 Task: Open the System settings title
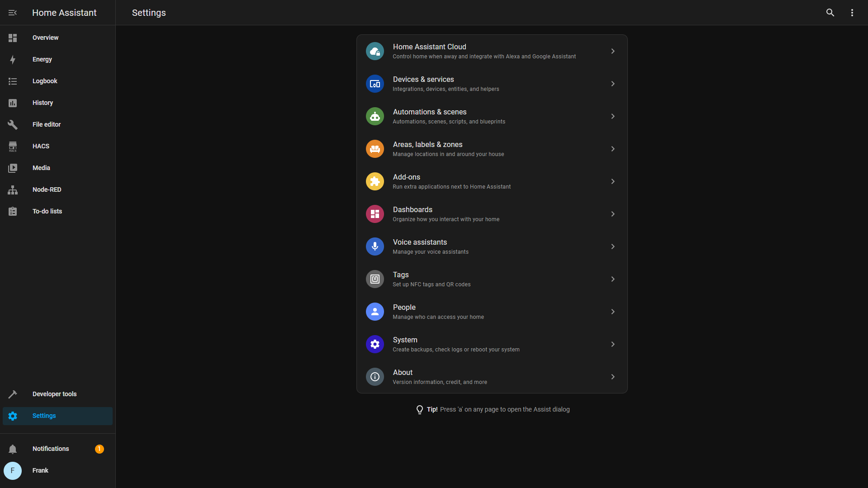[405, 340]
